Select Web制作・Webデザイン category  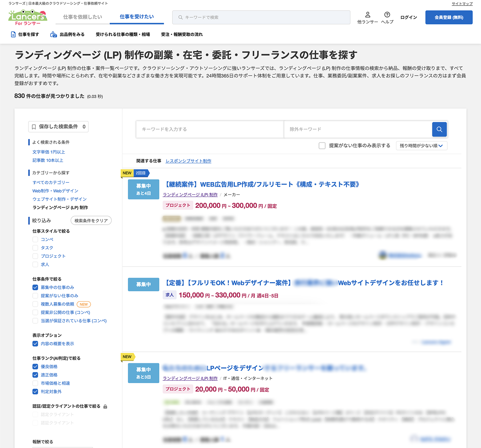(x=55, y=191)
